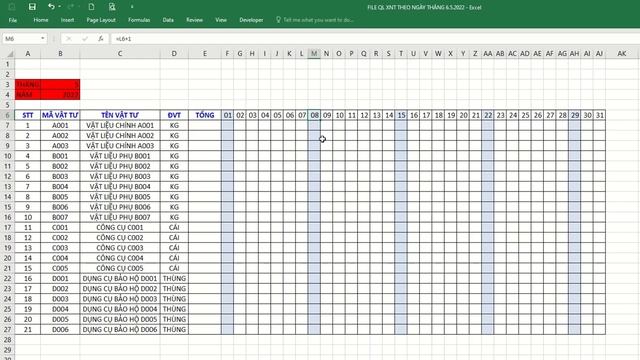Open the View ribbon tab
This screenshot has height=360, width=640.
[x=221, y=20]
